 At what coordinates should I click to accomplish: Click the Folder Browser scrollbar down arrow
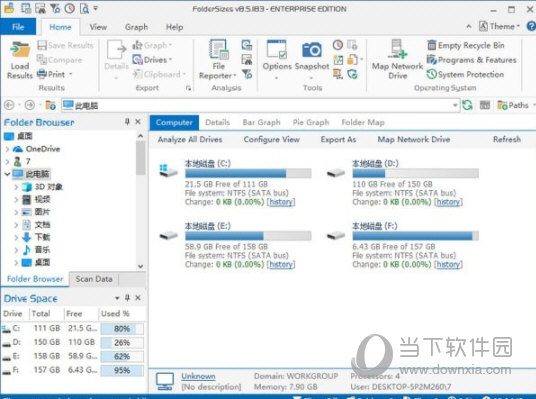pos(140,266)
